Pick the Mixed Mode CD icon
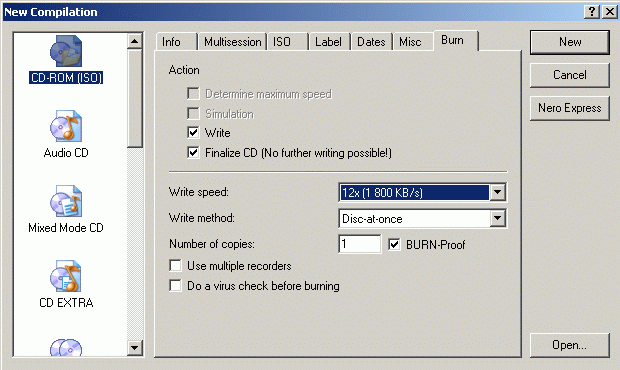 coord(66,201)
